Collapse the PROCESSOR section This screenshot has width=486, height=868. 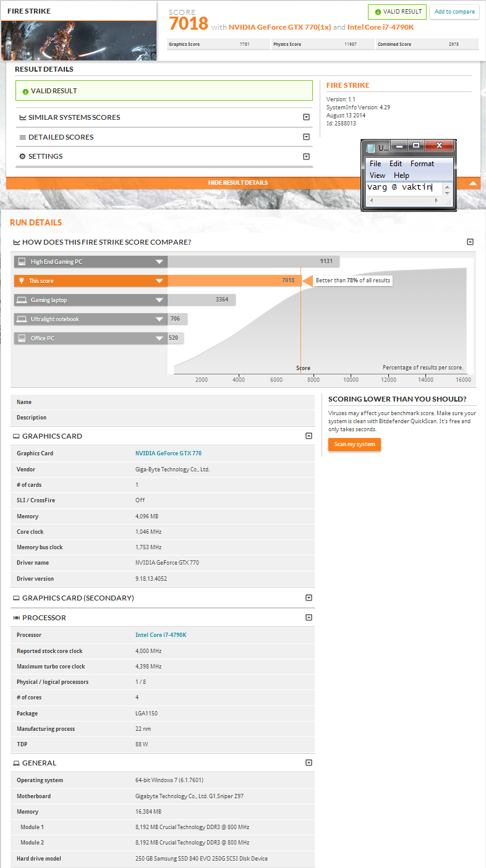click(x=309, y=618)
